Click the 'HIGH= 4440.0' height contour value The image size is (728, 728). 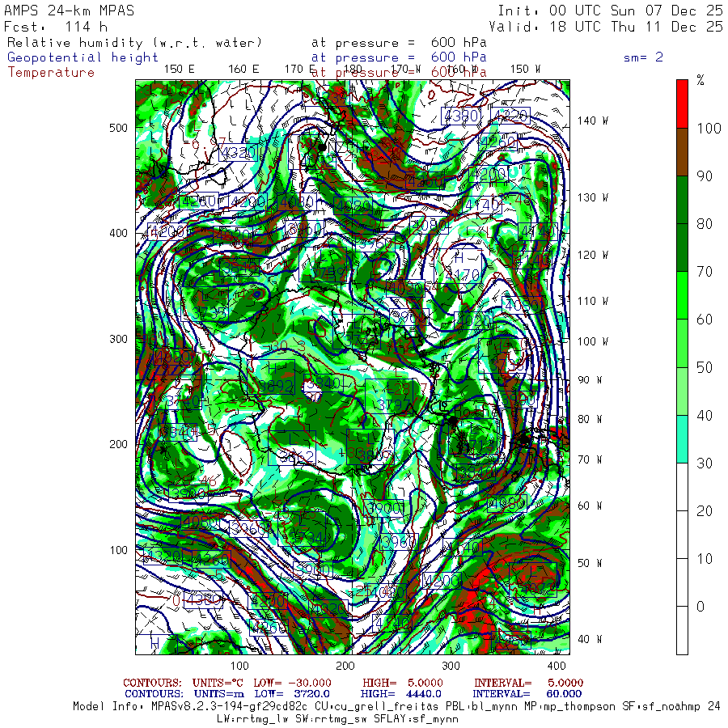[x=400, y=694]
